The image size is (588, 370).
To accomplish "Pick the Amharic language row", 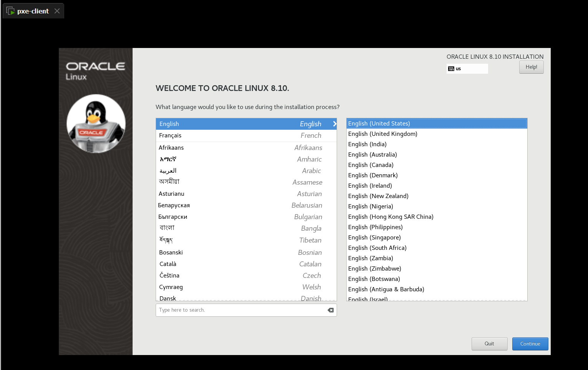I will click(x=246, y=159).
